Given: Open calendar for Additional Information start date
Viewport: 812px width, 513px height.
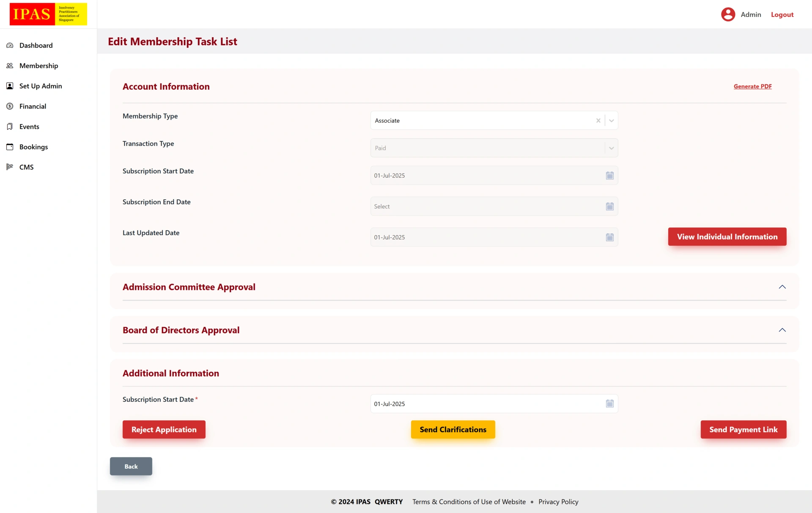Looking at the screenshot, I should coord(609,404).
